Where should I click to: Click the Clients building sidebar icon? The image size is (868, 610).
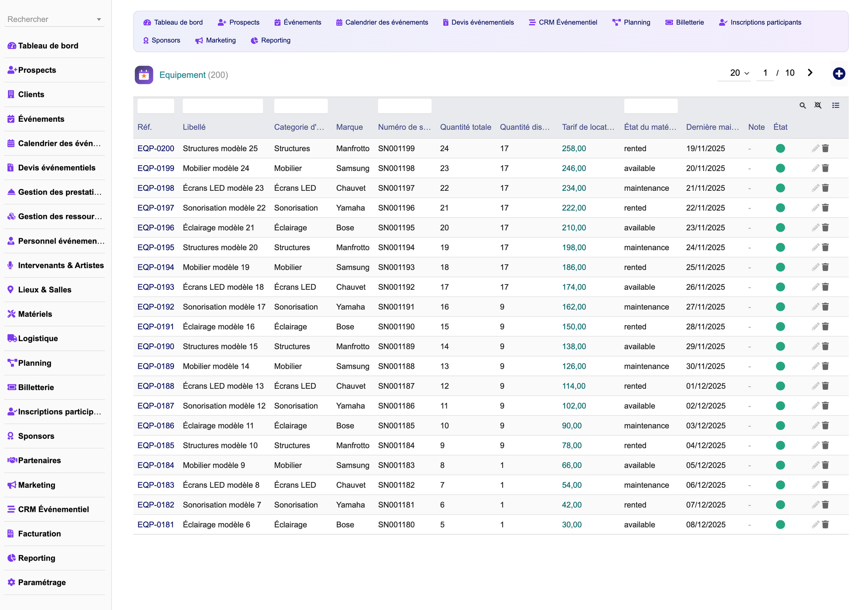(11, 95)
